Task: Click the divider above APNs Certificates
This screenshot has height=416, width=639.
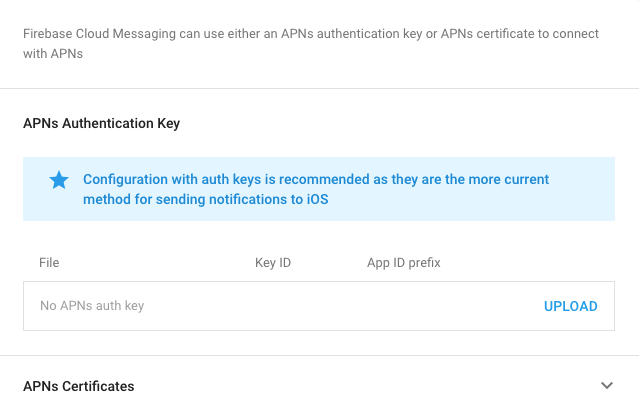Action: coord(320,355)
